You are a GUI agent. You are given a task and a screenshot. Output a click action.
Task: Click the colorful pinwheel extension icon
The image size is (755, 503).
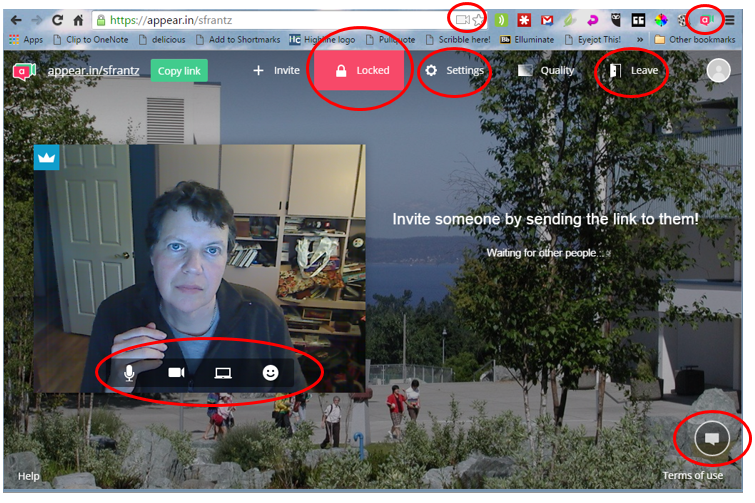point(661,20)
